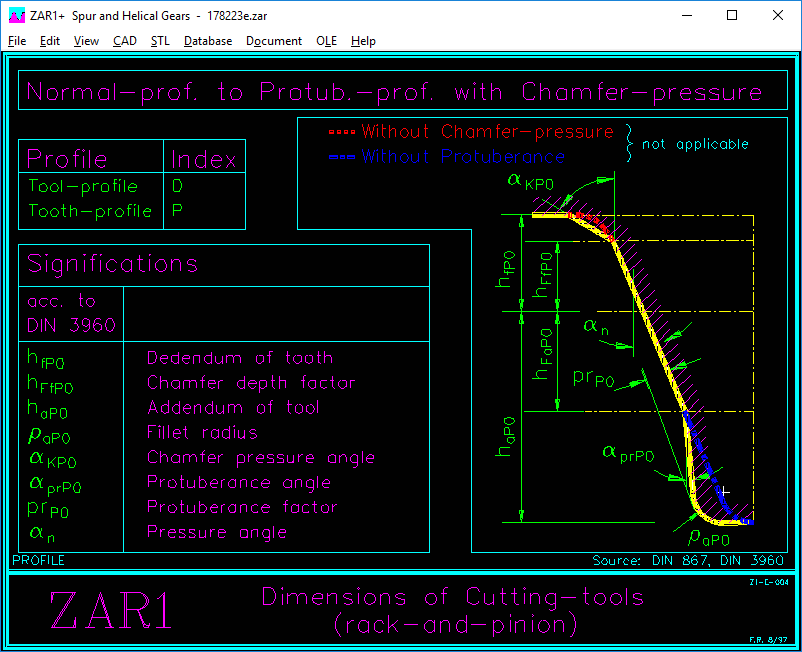Click the ZAR1+ application icon in title bar
Screen dimensions: 802x652
(x=17, y=16)
